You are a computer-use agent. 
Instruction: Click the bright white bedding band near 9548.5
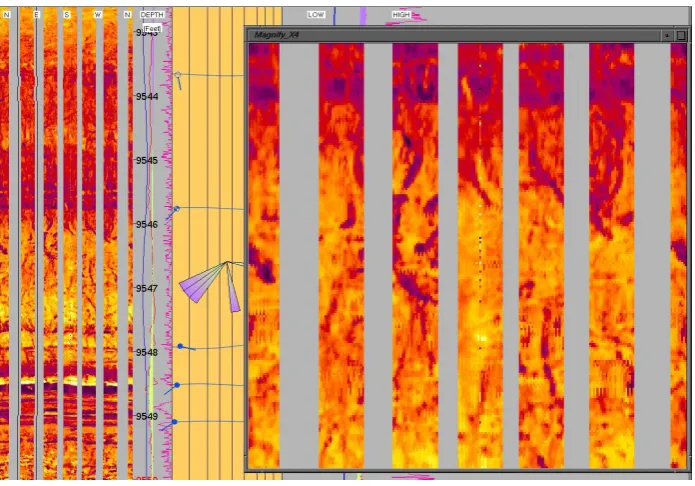click(66, 380)
